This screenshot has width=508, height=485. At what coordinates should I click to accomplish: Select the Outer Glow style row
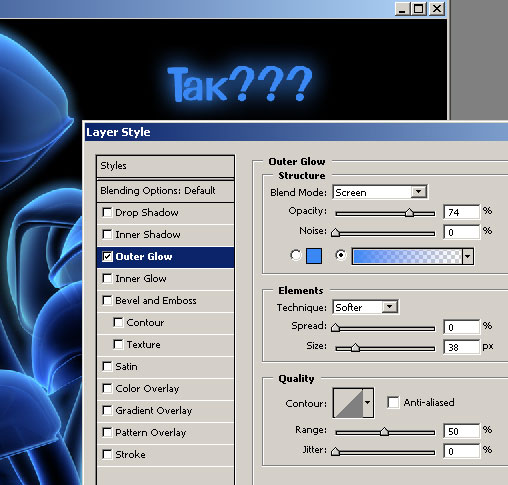tap(165, 257)
